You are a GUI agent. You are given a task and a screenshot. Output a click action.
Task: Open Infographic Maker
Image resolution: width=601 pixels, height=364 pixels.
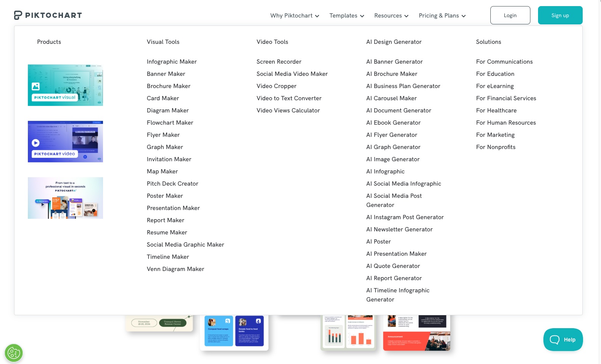172,62
